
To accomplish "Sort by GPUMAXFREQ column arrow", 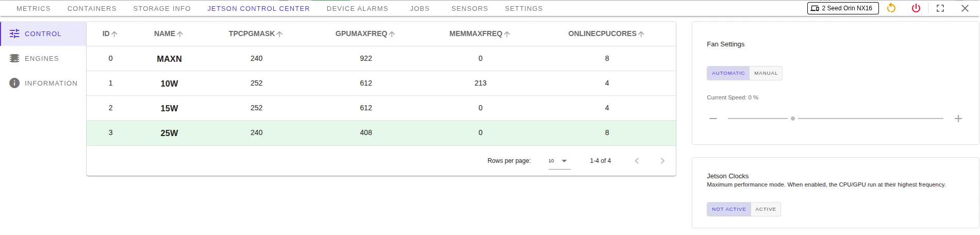I will [x=392, y=34].
